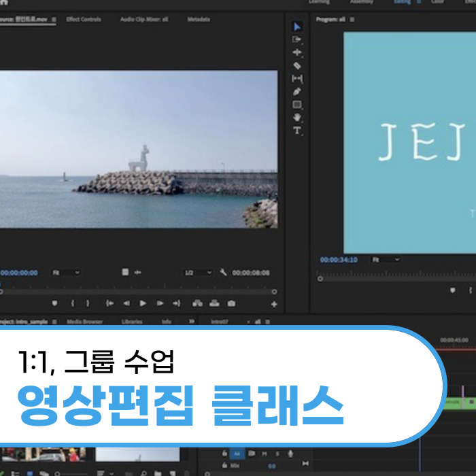
Task: Select the Ripple Edit tool
Action: point(297,52)
